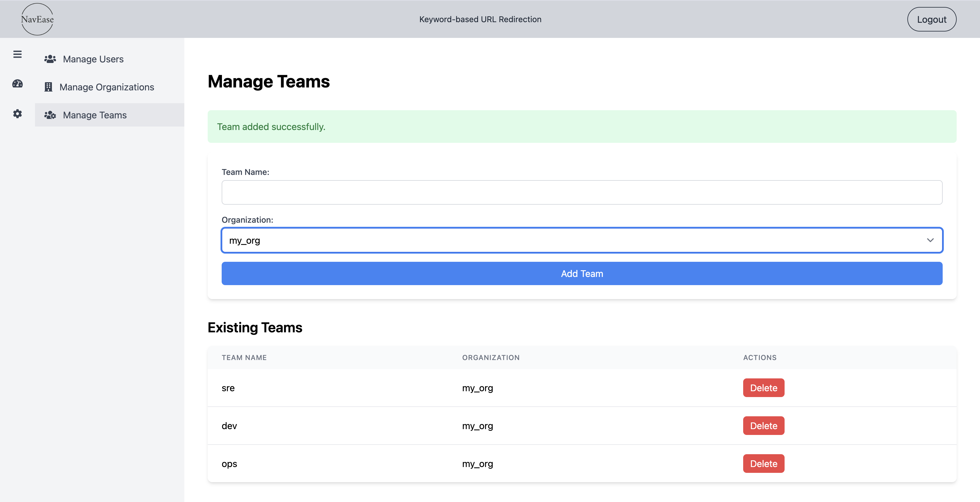
Task: Select the dashboard speedometer icon in sidebar
Action: pyautogui.click(x=17, y=84)
